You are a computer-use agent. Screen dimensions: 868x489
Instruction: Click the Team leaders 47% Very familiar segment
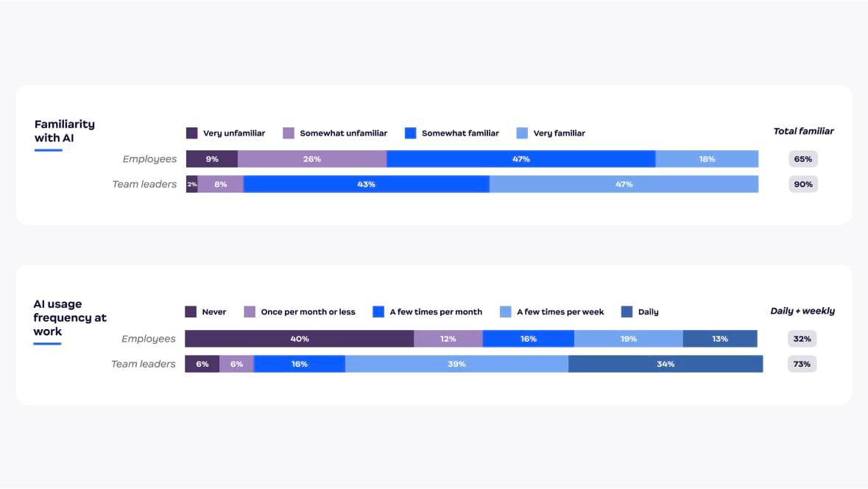[x=624, y=184]
